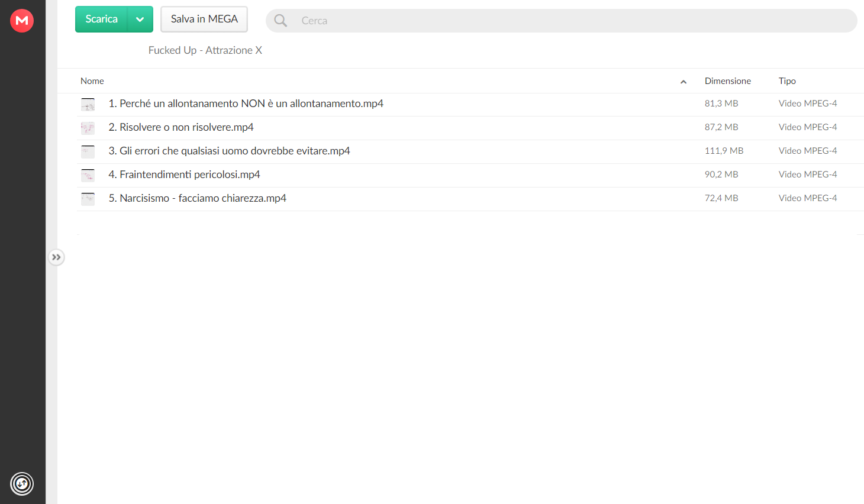
Task: Toggle the sort direction arrow
Action: coord(684,82)
